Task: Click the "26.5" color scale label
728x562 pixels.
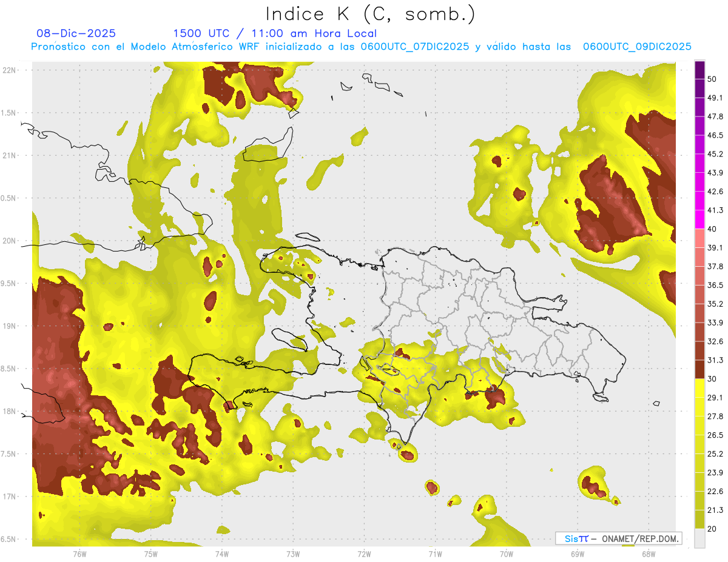Action: [715, 435]
